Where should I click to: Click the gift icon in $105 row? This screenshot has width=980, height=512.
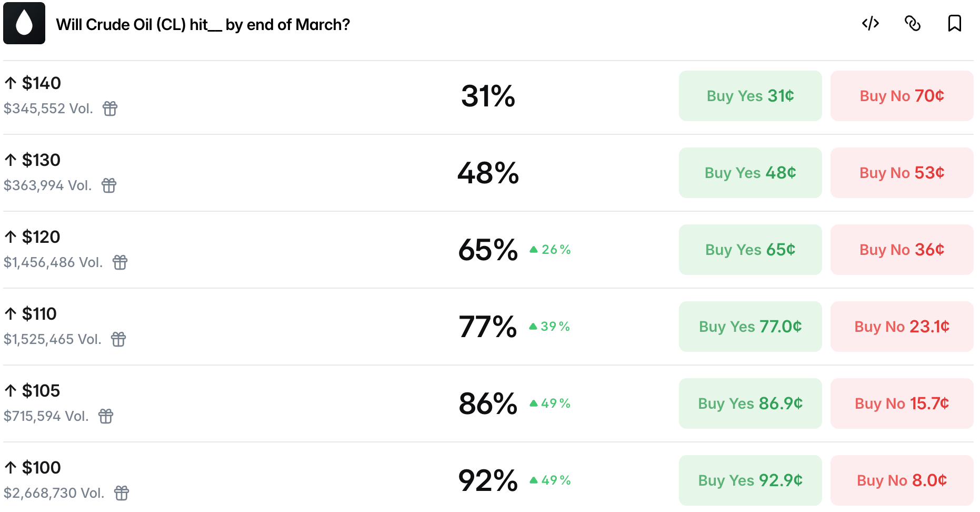click(x=106, y=416)
